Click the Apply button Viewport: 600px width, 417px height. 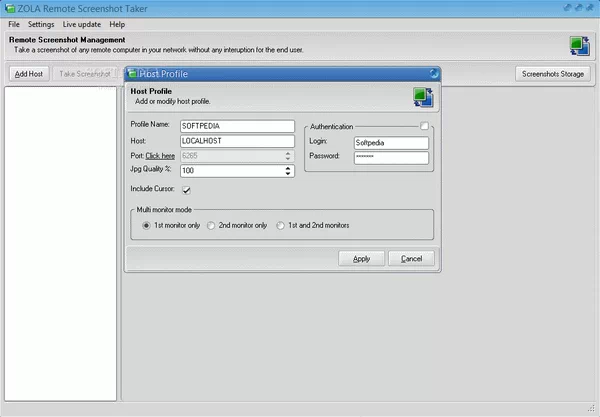[x=361, y=259]
